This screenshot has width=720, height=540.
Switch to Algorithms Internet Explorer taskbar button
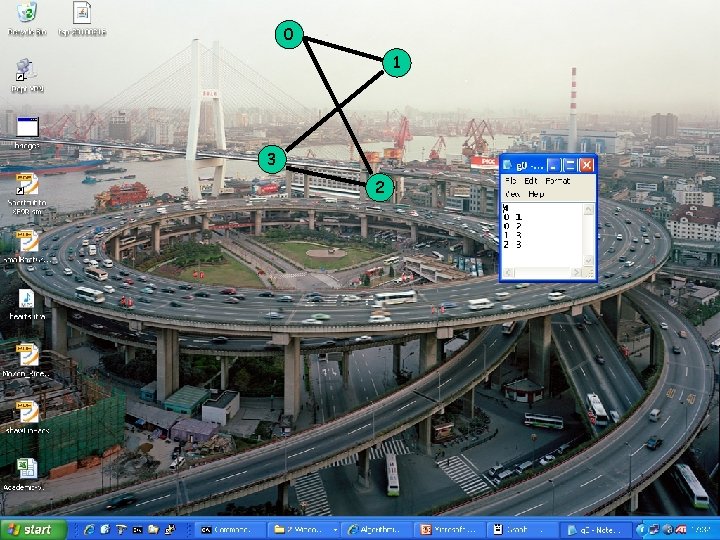[379, 530]
